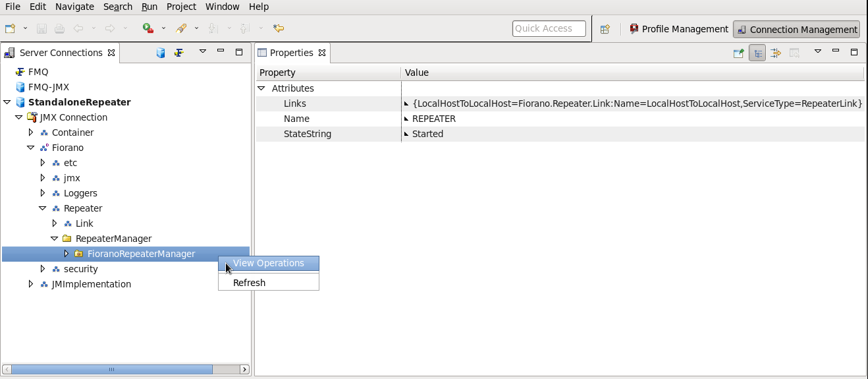The height and width of the screenshot is (379, 868).
Task: Click the Run with toolbox icon
Action: [x=148, y=28]
